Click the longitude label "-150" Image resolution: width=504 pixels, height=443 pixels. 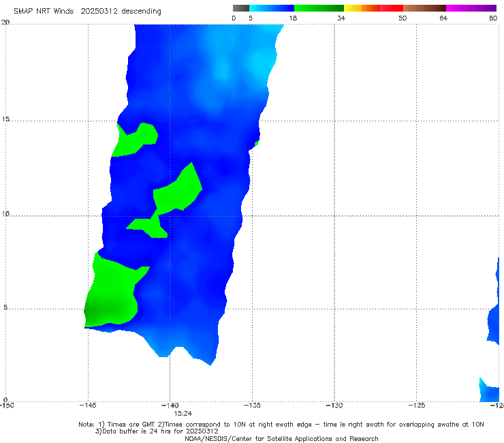click(x=7, y=406)
